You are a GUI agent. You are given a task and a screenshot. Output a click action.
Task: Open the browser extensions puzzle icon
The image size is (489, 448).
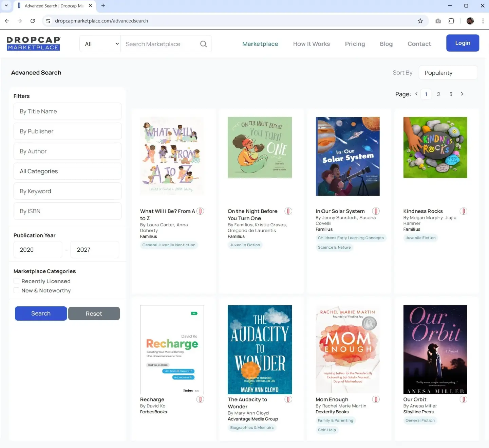pos(451,21)
